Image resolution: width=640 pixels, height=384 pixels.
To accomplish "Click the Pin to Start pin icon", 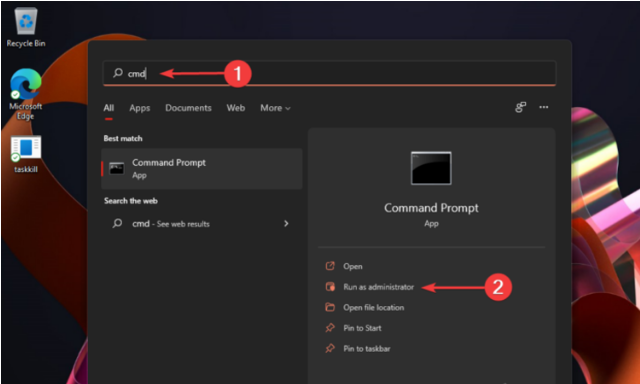I will 330,328.
